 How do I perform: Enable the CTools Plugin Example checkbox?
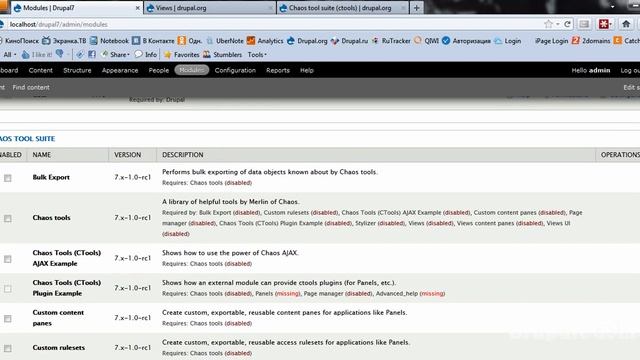click(x=8, y=289)
